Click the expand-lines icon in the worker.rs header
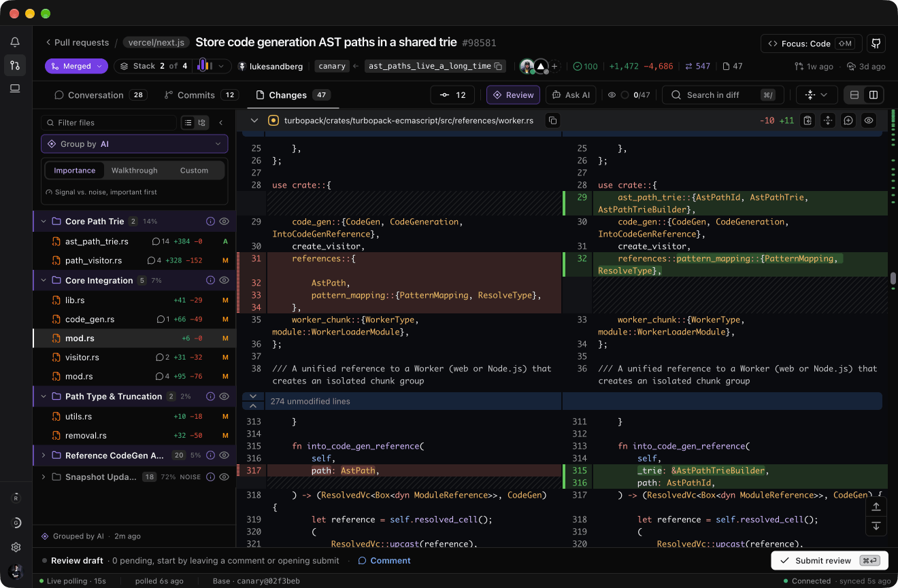 [828, 120]
